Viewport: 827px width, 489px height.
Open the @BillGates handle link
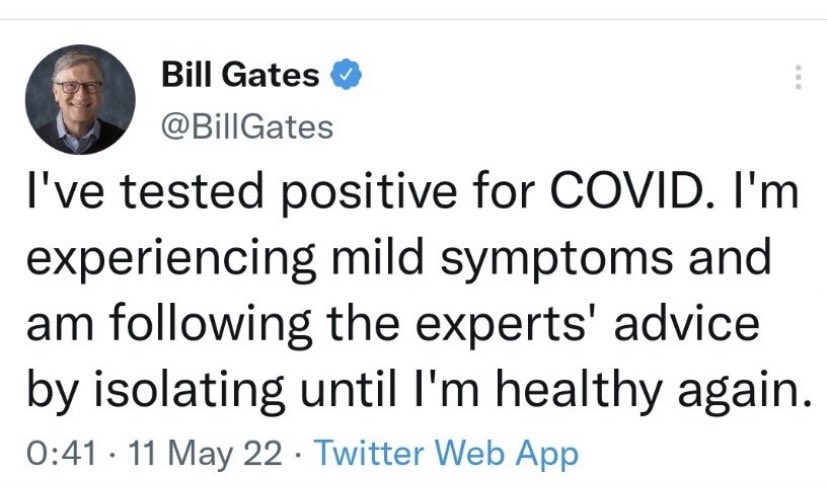(x=246, y=126)
